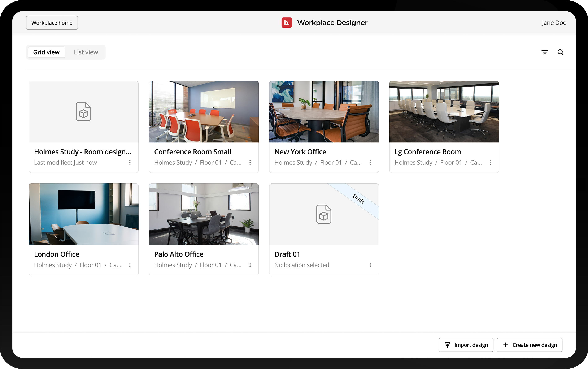
Task: Click the London Office title
Action: [57, 254]
